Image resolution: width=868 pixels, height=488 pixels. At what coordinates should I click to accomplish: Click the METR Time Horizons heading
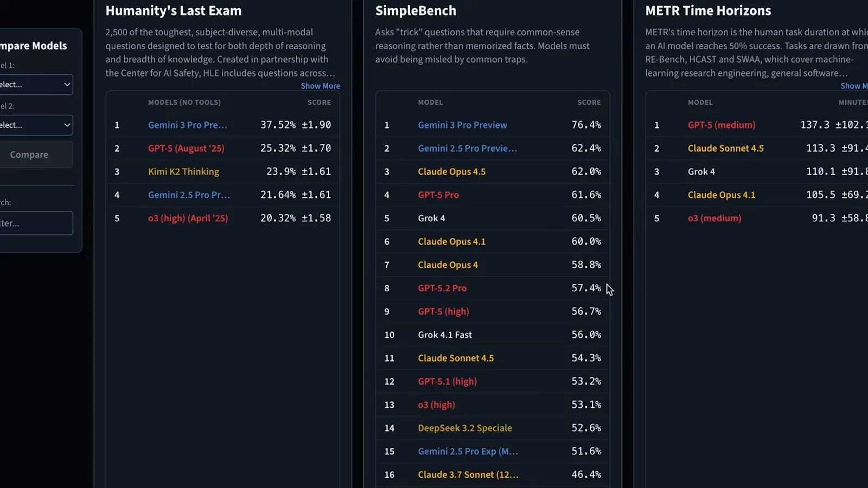tap(708, 11)
